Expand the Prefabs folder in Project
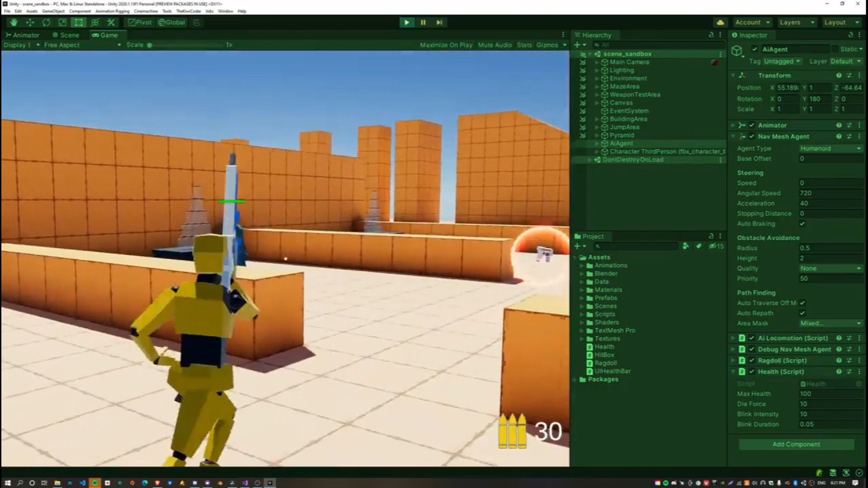Screen dimensions: 868x488 (x=582, y=298)
